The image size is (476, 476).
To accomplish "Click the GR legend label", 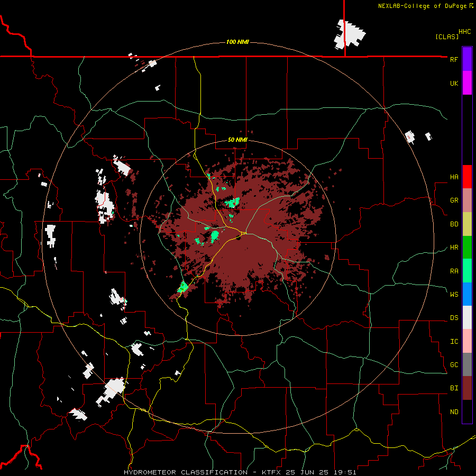I will (x=454, y=200).
